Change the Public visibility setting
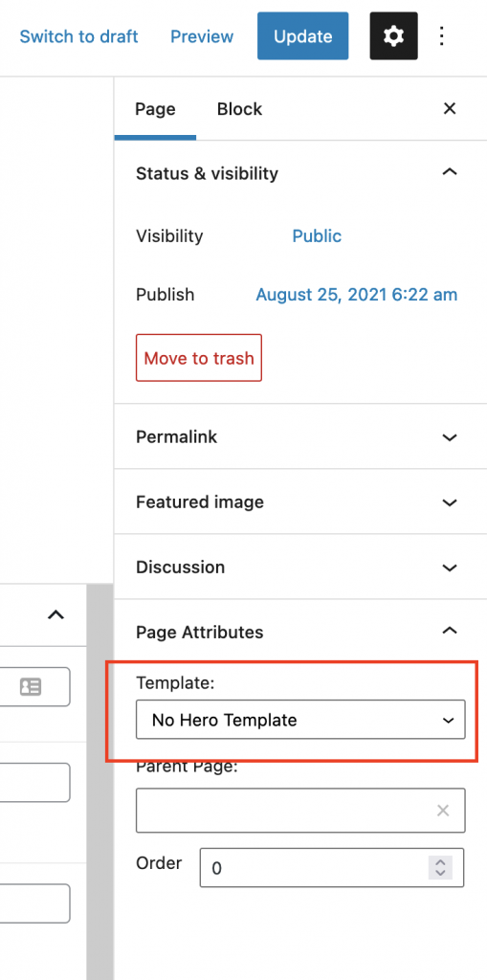The height and width of the screenshot is (980, 487). 317,236
